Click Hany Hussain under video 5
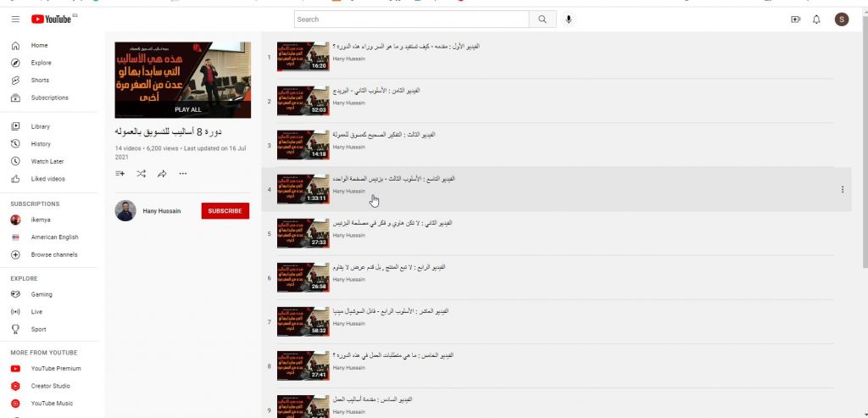Viewport: 868px width, 418px height. point(348,236)
